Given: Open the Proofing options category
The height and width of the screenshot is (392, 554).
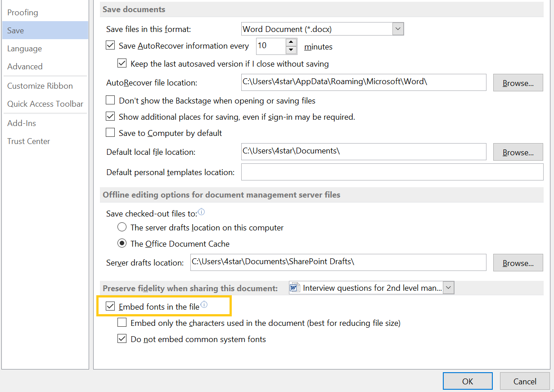Looking at the screenshot, I should click(x=23, y=13).
